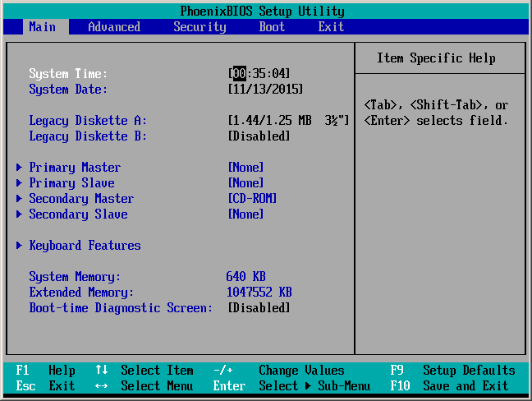
Task: Click the minutes field 35 of System Time
Action: (259, 73)
